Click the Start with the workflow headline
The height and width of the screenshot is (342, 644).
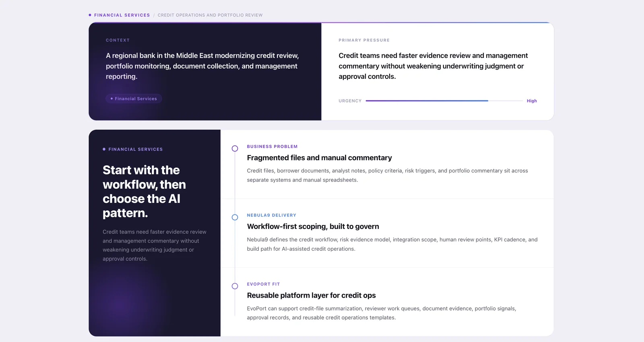[x=144, y=192]
